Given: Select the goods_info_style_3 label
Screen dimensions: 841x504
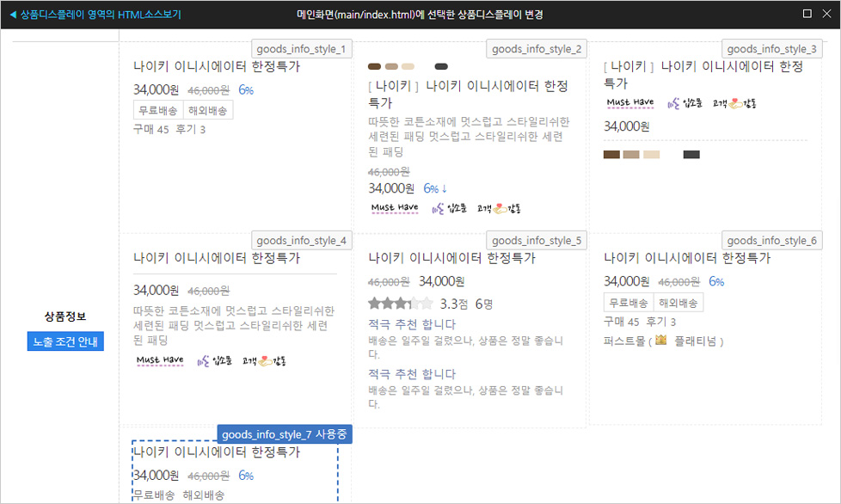Looking at the screenshot, I should 772,49.
